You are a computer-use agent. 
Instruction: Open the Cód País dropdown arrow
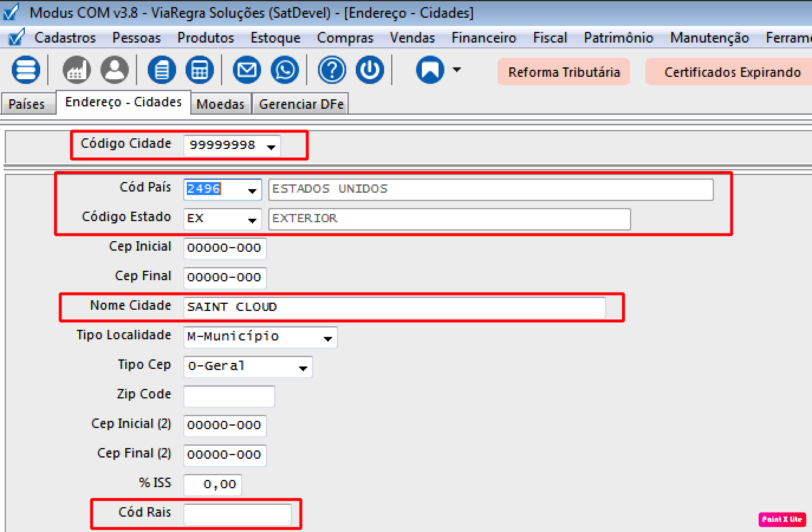[252, 190]
